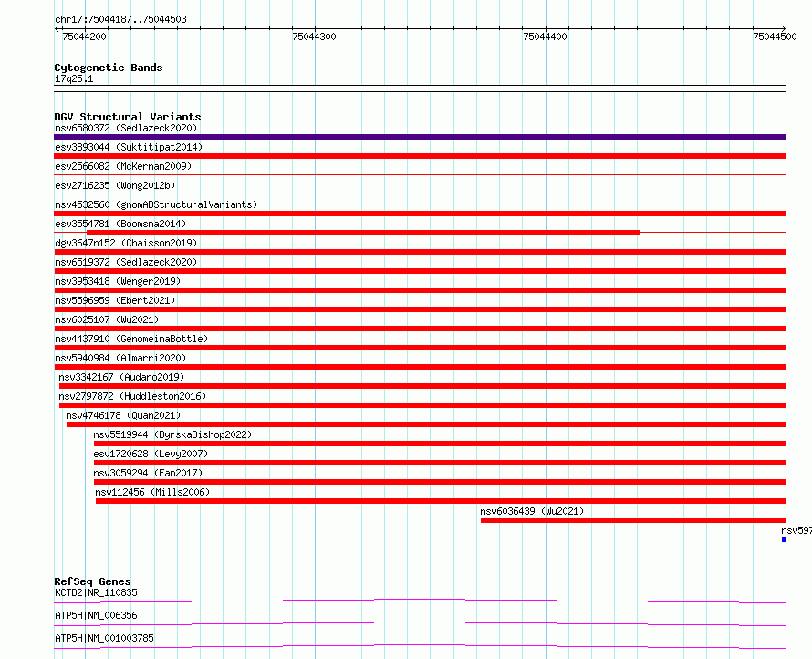Click nsv112456 (Mills2006) variant label
Viewport: 812px width, 659px height.
[x=152, y=492]
